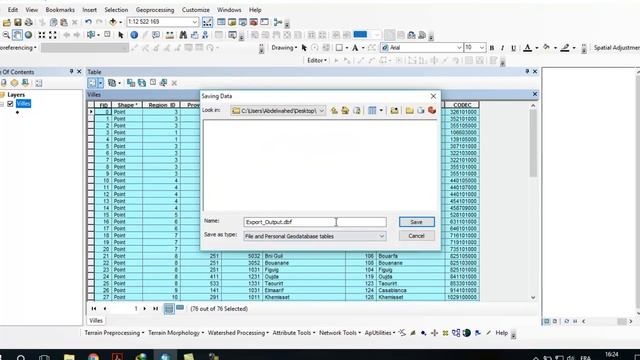
Task: Click Select By Attributes icon in Table window
Action: point(131,83)
